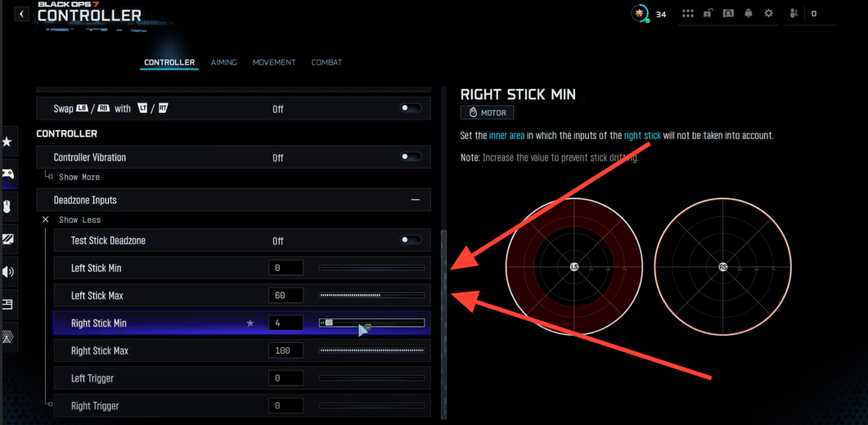This screenshot has height=425, width=868.
Task: Click Right Trigger value field
Action: click(x=286, y=405)
